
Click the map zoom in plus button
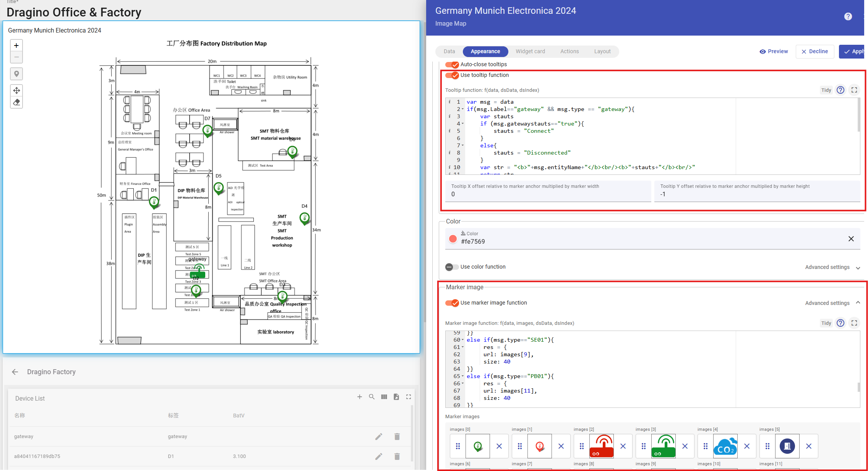(x=16, y=46)
